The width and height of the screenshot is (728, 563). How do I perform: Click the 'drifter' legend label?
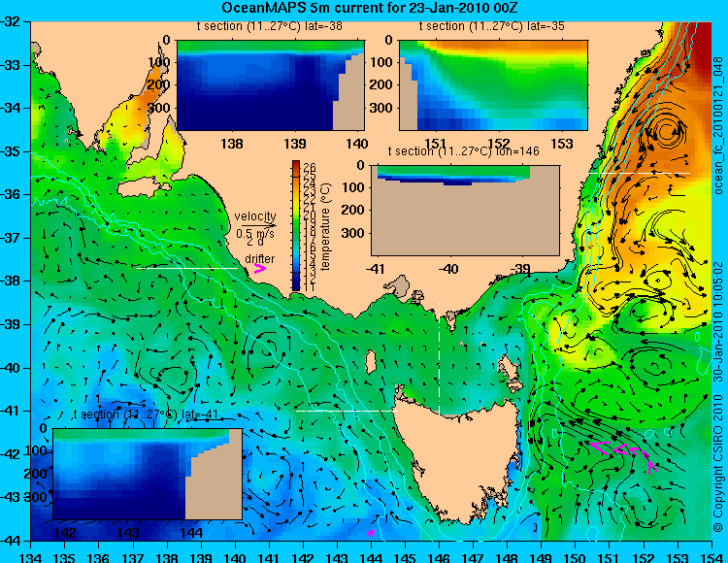(x=259, y=258)
